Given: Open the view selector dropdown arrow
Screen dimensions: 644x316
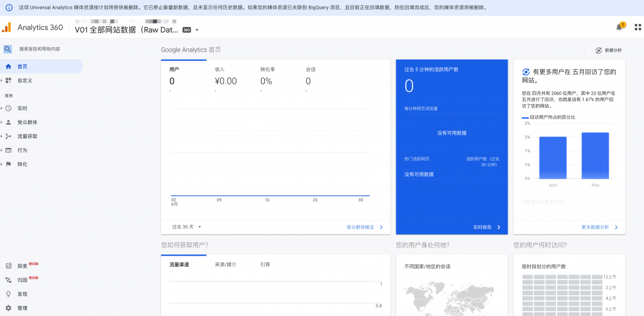Looking at the screenshot, I should coord(197,30).
